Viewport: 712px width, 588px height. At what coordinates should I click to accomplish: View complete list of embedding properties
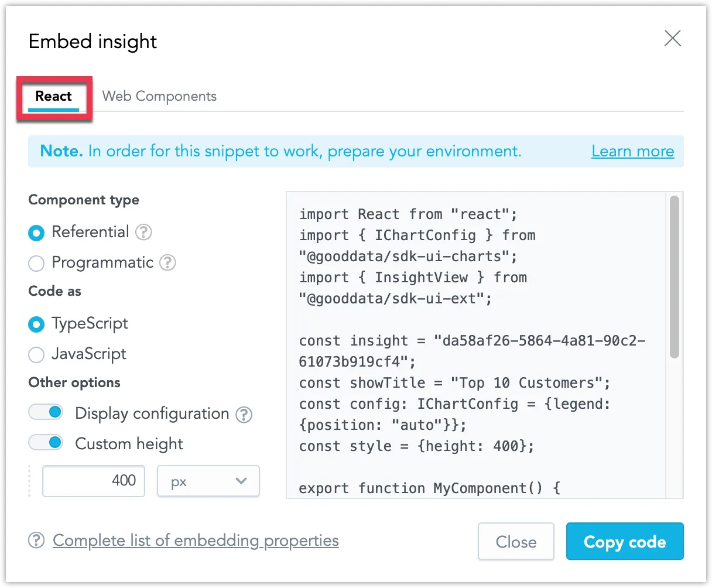click(196, 541)
